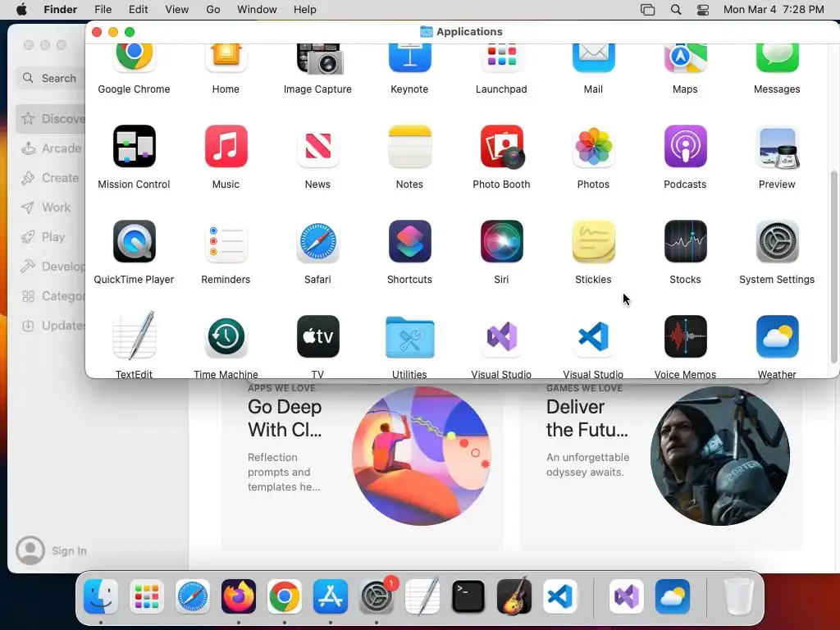This screenshot has width=840, height=630.
Task: Select Arcade in App Store sidebar
Action: click(x=51, y=148)
